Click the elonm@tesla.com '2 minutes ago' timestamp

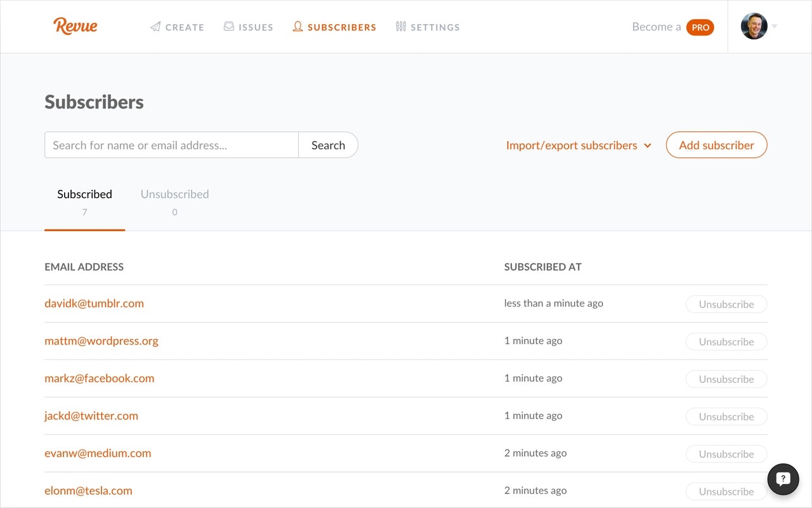[535, 490]
